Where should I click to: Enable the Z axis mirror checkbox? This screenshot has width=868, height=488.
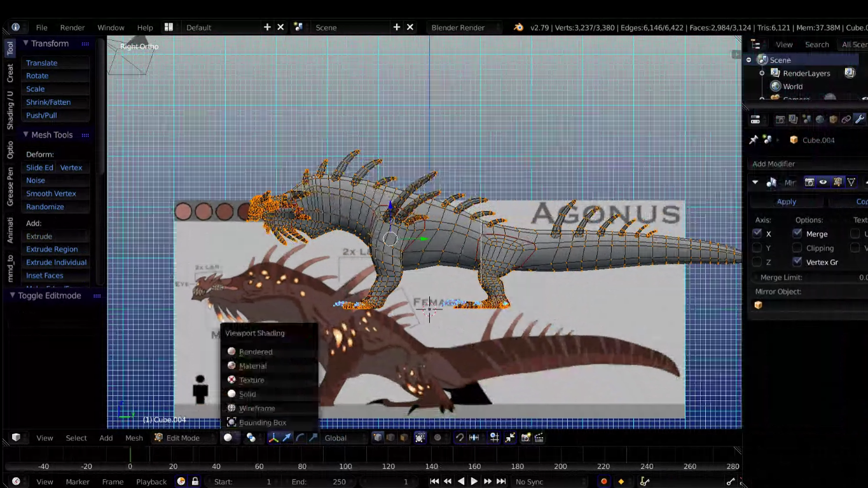[757, 262]
